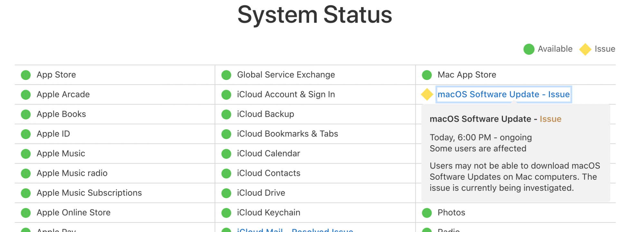Click the green dot beside Apple Music radio
This screenshot has width=644, height=232.
click(x=26, y=174)
